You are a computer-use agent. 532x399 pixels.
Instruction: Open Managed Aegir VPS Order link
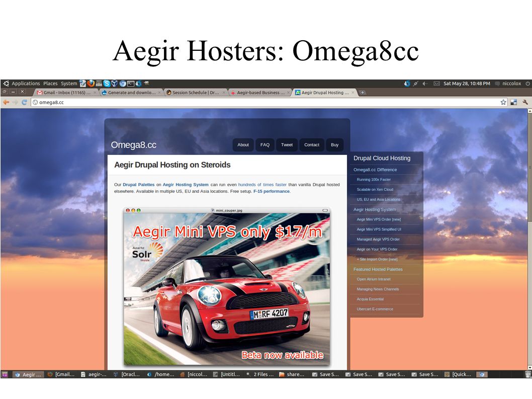pos(378,240)
